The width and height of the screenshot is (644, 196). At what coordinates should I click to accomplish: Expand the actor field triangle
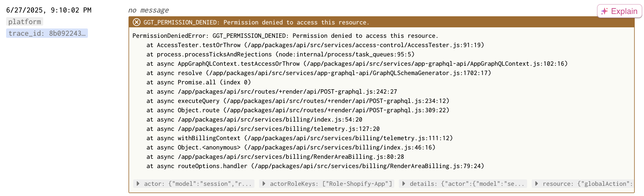point(138,184)
